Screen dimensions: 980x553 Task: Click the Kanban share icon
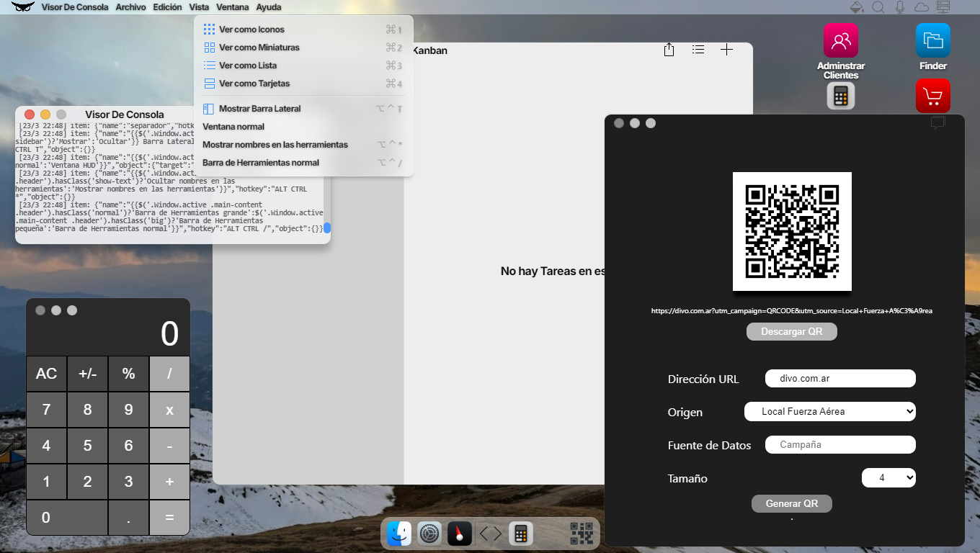[x=669, y=50]
